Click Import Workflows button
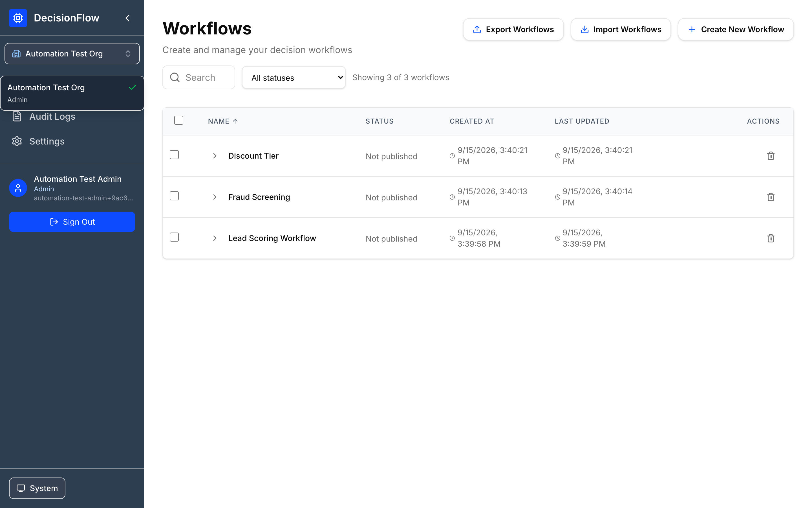The height and width of the screenshot is (508, 812). 621,29
